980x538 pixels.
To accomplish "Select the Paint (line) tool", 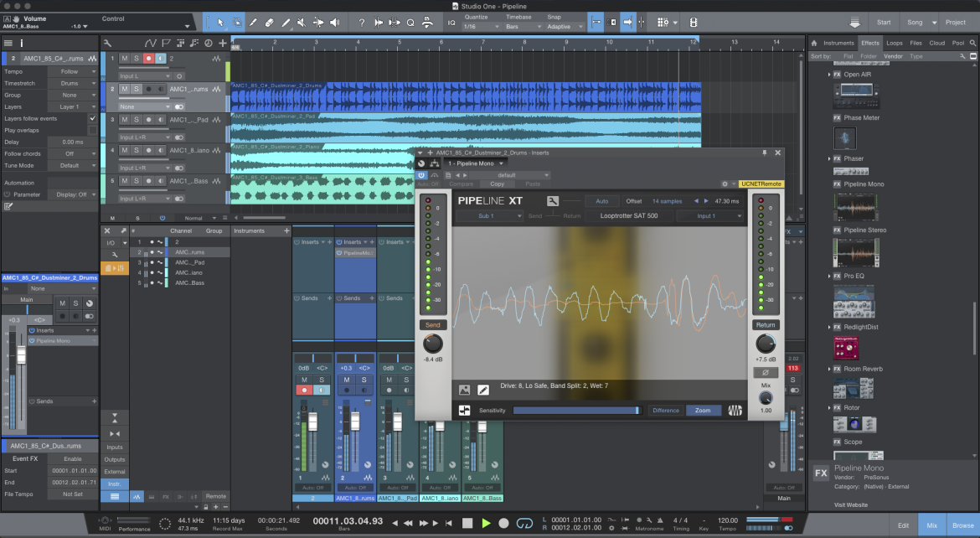I will 286,23.
